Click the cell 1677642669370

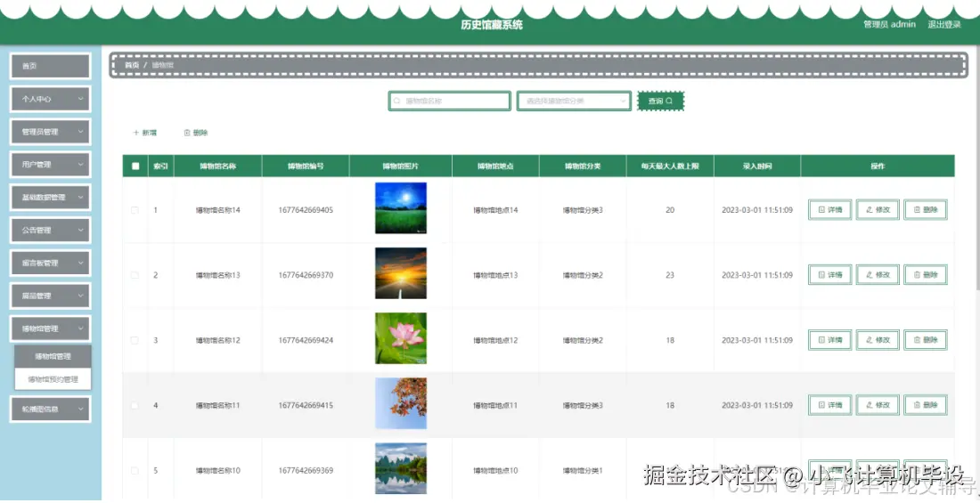[x=306, y=275]
